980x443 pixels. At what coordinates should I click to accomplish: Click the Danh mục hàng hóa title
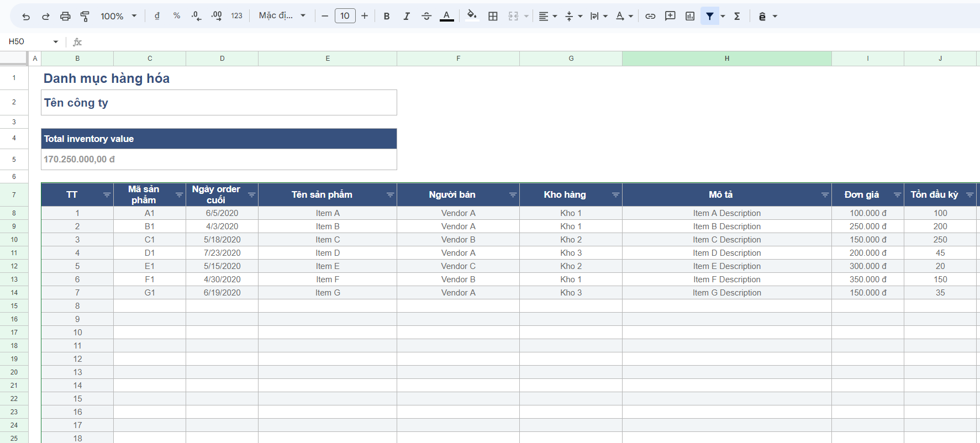[x=107, y=78]
